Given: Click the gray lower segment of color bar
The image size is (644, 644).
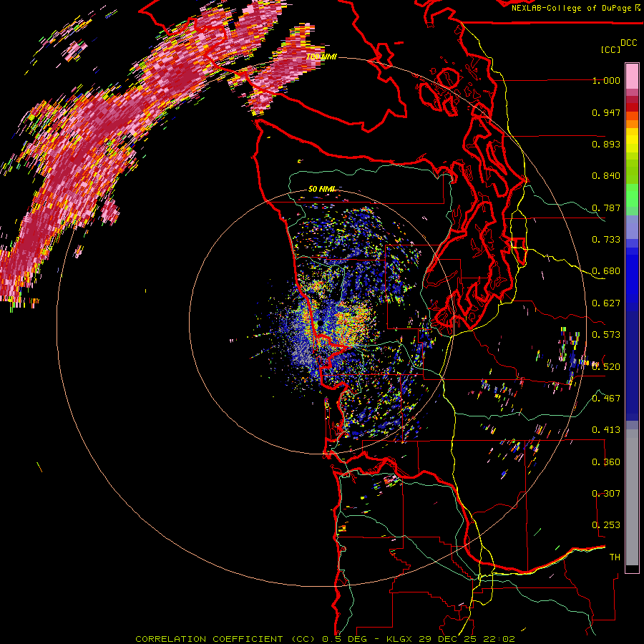Looking at the screenshot, I should (632, 497).
